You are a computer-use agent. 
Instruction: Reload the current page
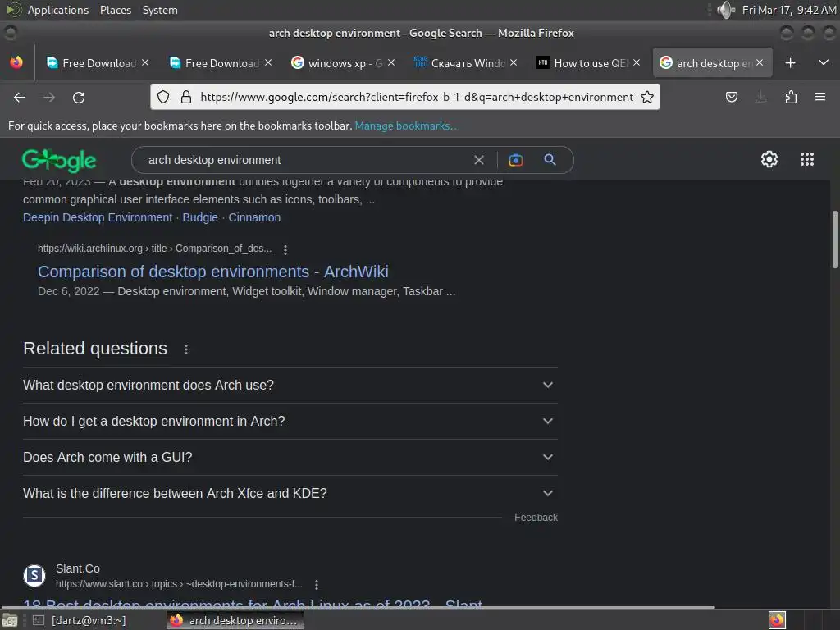[x=79, y=98]
